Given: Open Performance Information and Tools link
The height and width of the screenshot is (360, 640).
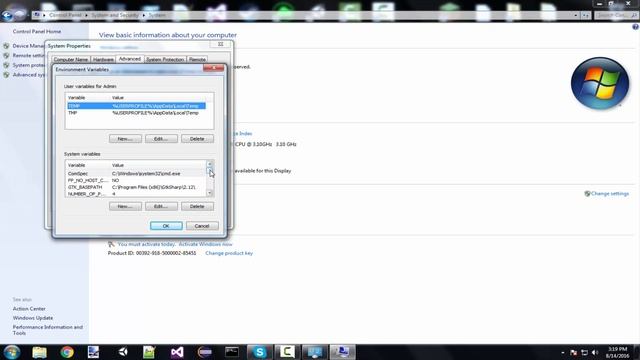Looking at the screenshot, I should point(48,330).
